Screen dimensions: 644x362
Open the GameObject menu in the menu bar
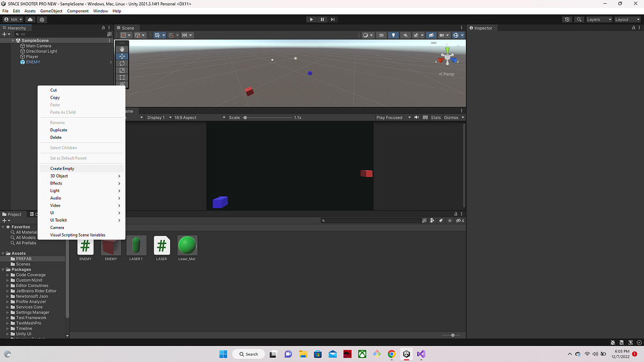pyautogui.click(x=51, y=11)
